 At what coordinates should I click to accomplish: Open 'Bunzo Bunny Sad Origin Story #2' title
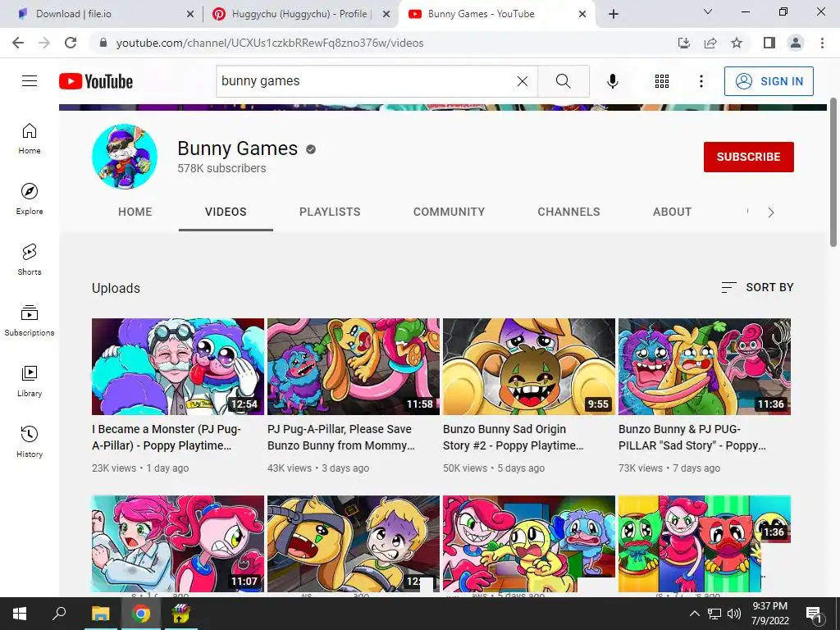point(514,437)
